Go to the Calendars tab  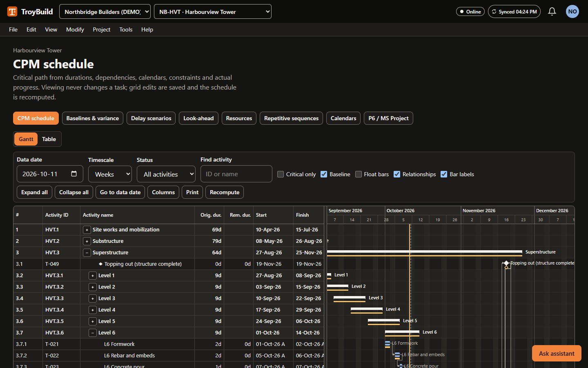click(343, 118)
